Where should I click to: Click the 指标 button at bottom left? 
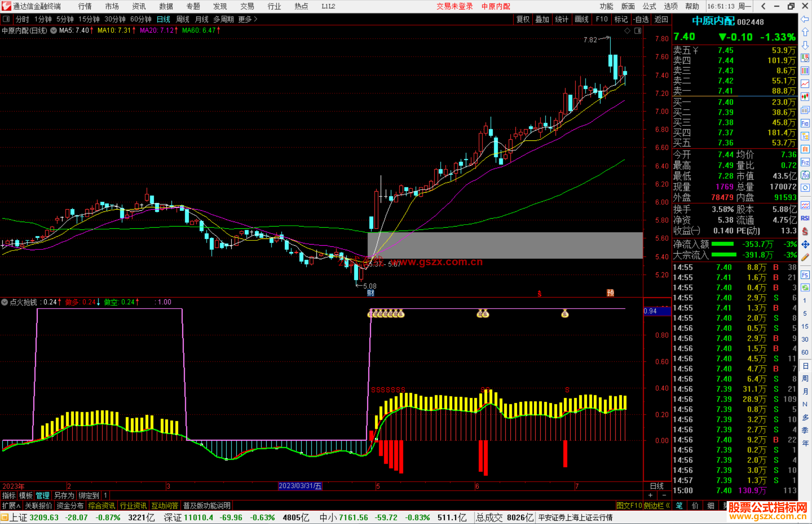(x=9, y=495)
